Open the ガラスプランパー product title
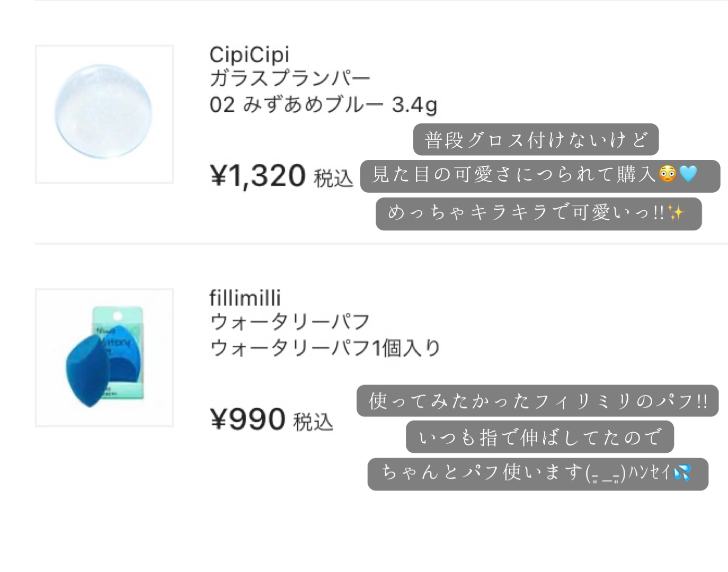Screen dimensions: 728x572 coord(289,79)
